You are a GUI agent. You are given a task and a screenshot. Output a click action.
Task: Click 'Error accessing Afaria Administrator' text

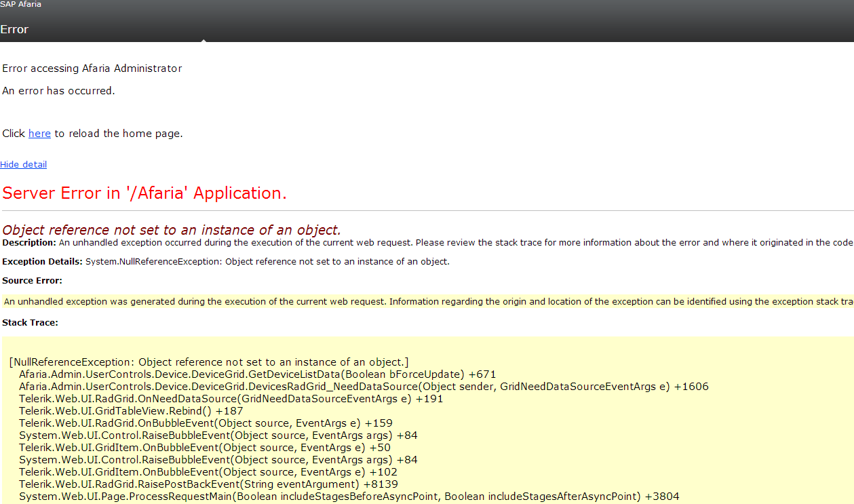tap(92, 69)
